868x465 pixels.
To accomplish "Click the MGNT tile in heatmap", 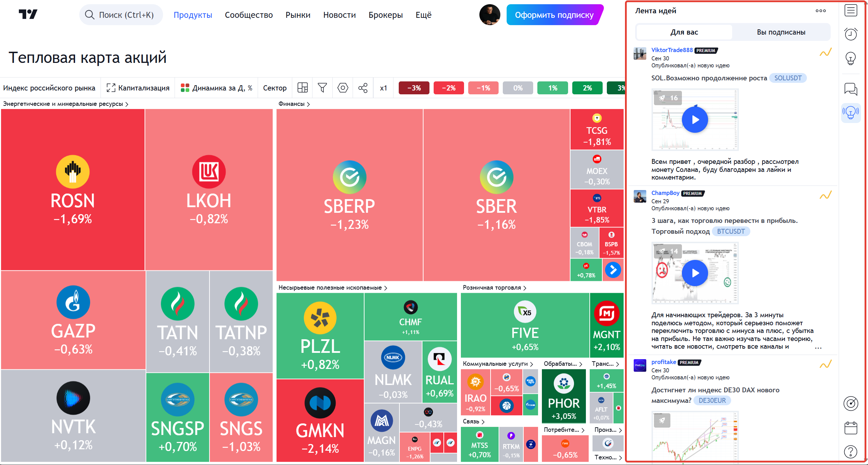I will [x=607, y=325].
